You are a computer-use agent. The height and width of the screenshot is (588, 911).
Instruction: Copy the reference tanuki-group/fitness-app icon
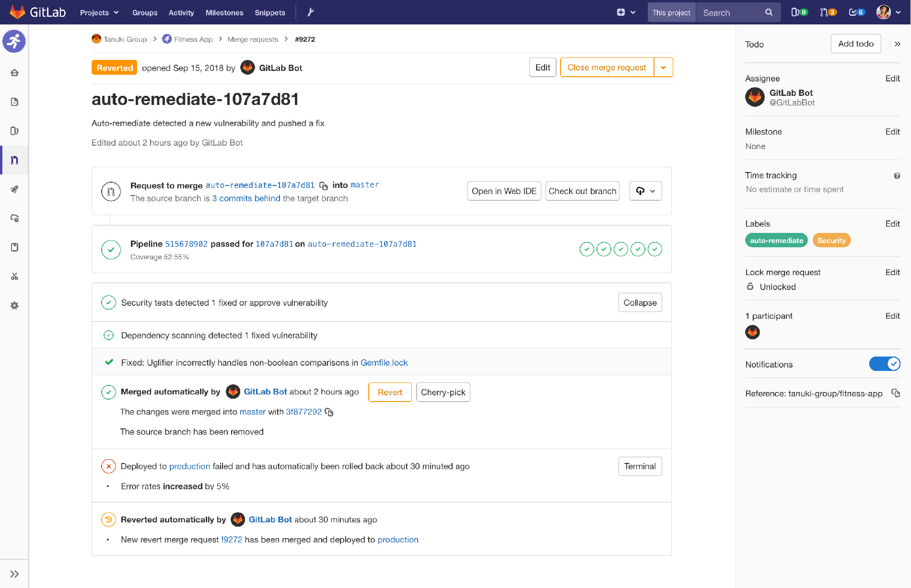[895, 393]
